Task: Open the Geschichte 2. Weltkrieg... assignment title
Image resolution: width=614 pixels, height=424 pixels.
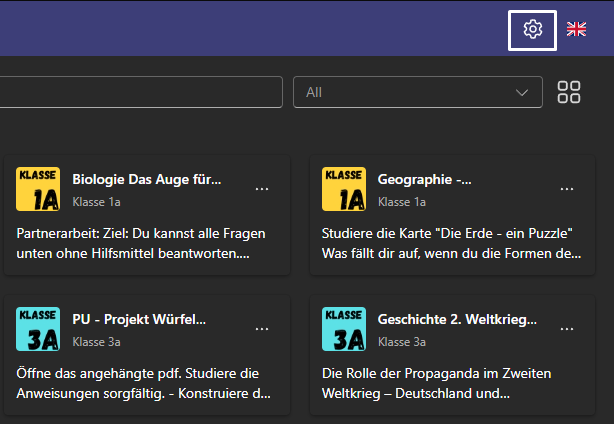Action: pos(457,319)
